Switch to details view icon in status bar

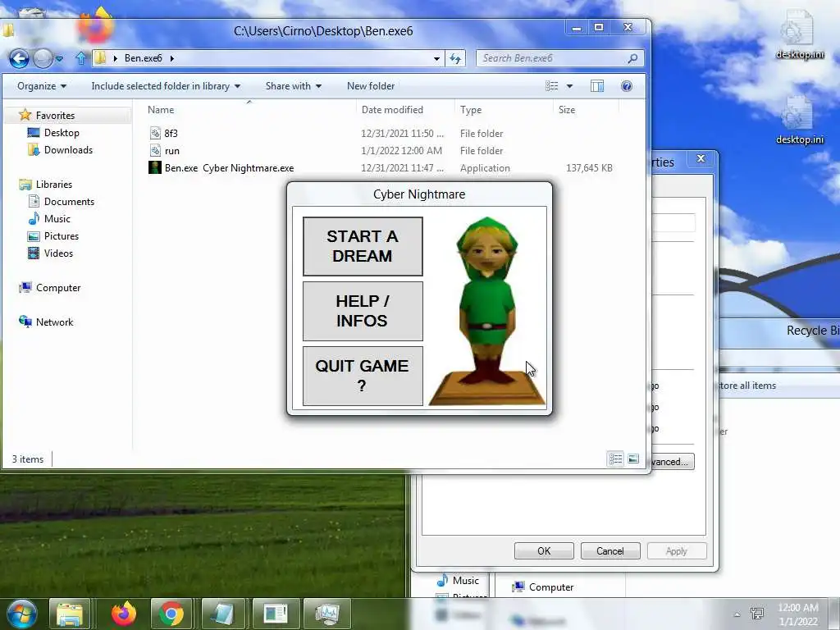coord(615,459)
